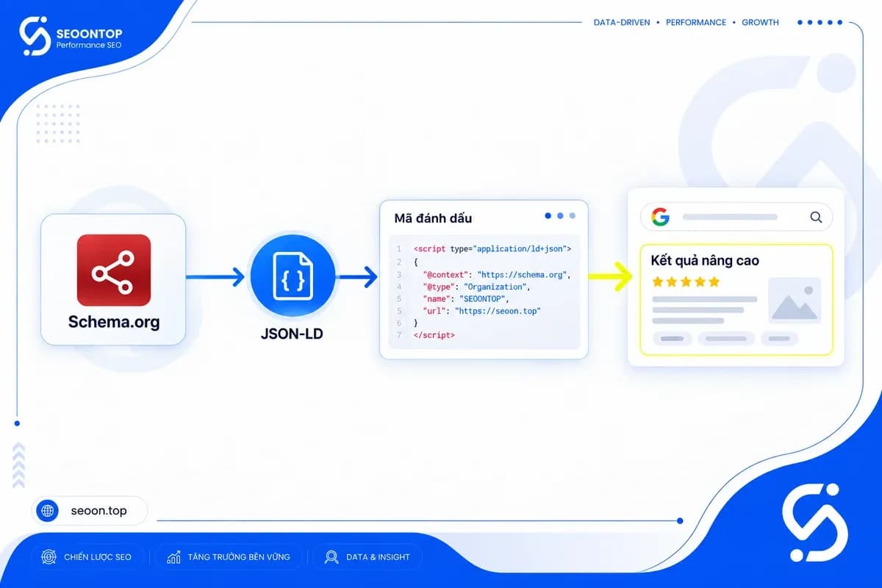
Task: Click the DATA-DRIVEN header text
Action: pos(622,23)
